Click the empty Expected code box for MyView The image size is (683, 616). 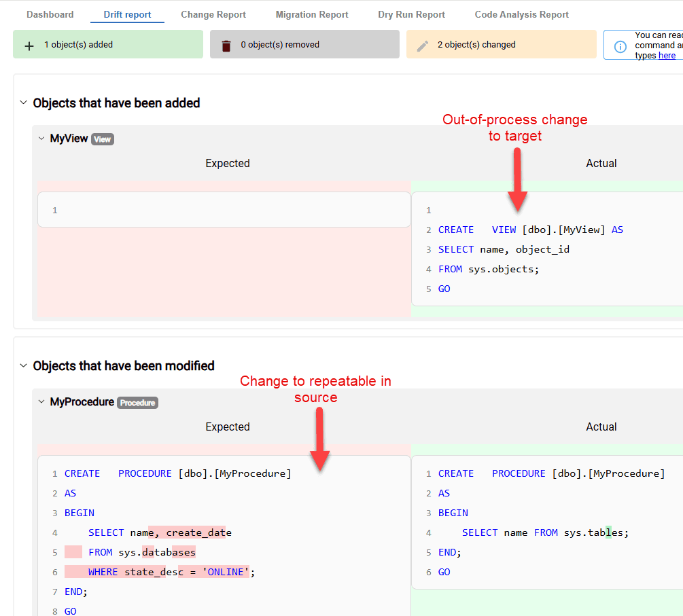[x=224, y=210]
